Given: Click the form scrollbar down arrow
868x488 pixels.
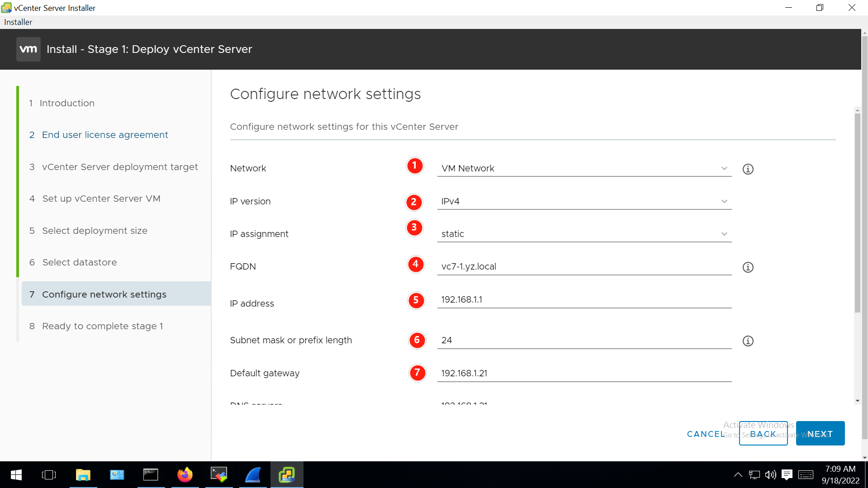Looking at the screenshot, I should tap(857, 401).
